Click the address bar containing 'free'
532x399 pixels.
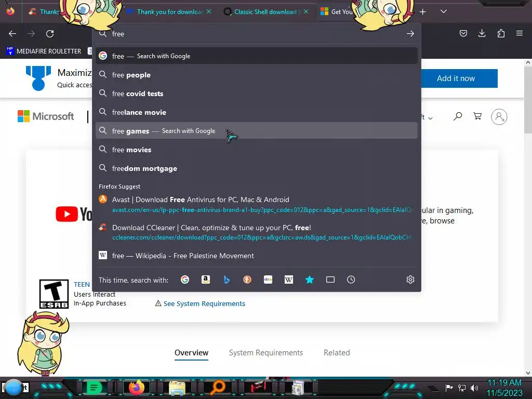(x=257, y=34)
